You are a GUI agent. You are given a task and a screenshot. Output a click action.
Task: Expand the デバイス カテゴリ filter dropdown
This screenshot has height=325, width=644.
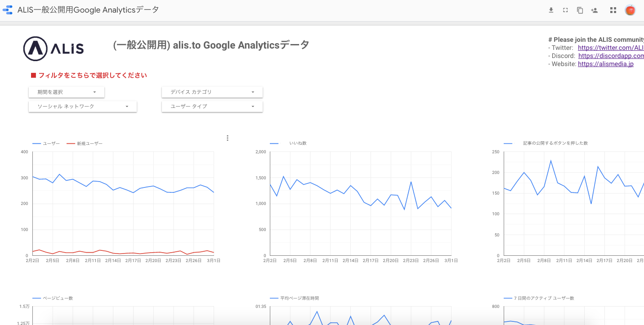[x=212, y=92]
